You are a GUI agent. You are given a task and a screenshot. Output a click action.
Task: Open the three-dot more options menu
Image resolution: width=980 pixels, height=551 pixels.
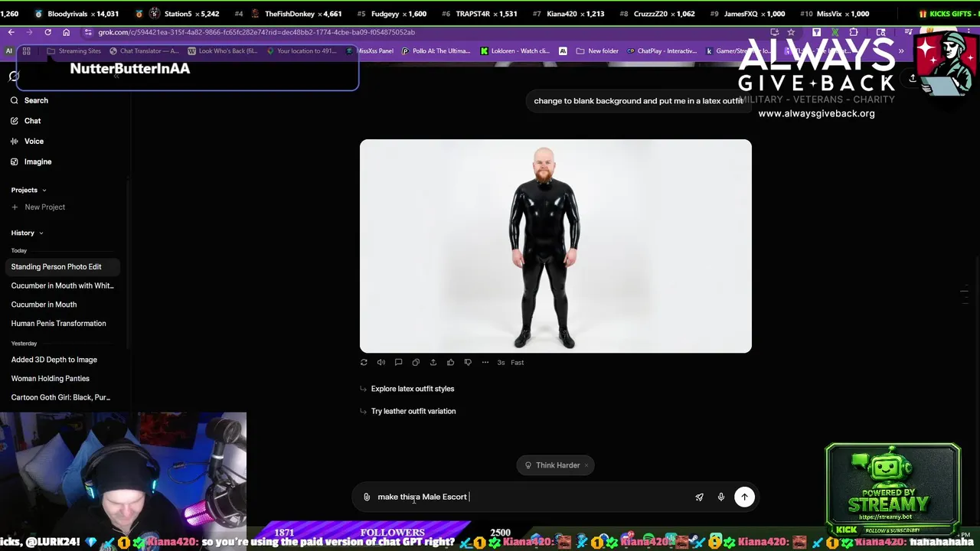pyautogui.click(x=485, y=363)
